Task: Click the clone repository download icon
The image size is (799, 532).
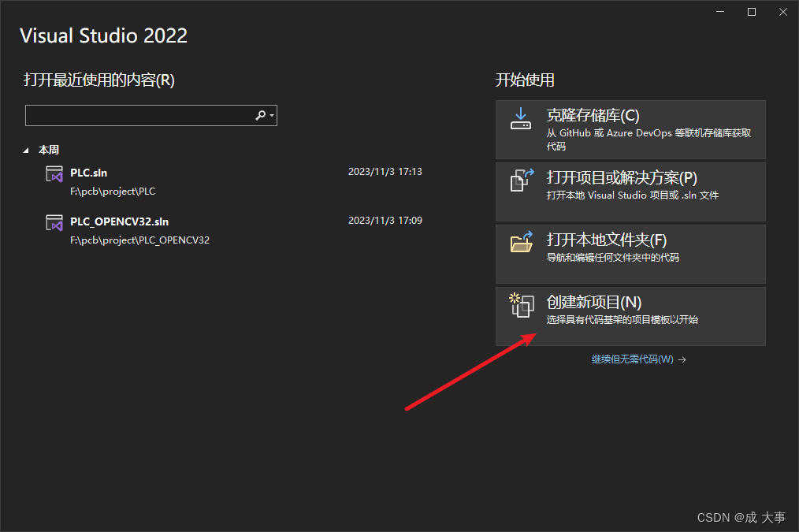Action: click(521, 119)
